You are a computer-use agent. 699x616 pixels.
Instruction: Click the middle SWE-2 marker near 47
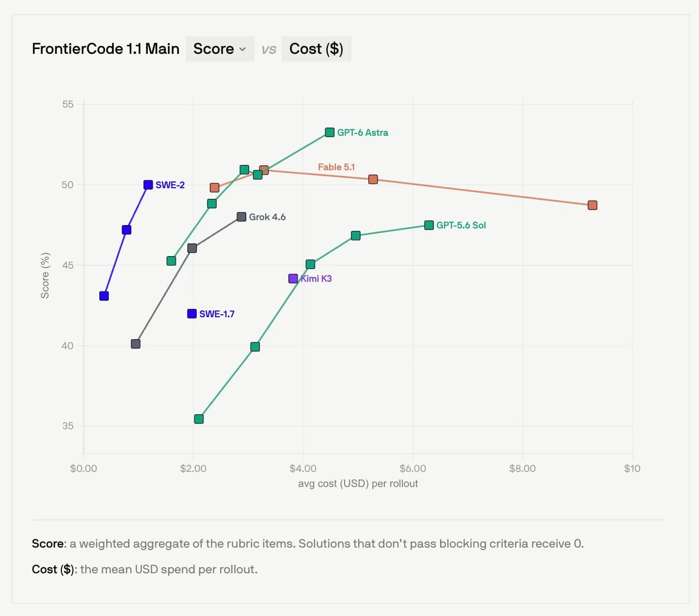point(127,230)
